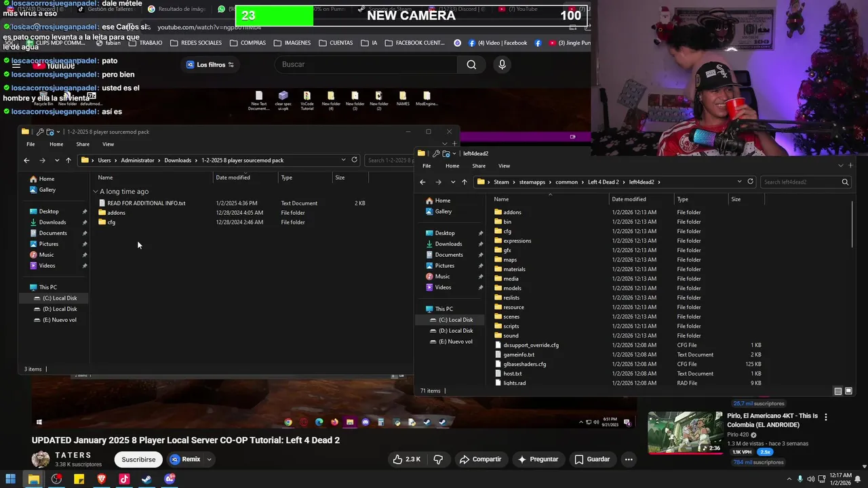Sort by Date modified in sourcemod pack window

coord(233,178)
